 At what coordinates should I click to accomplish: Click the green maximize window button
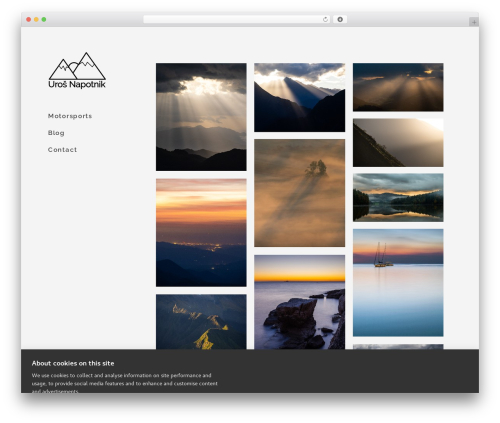[x=44, y=20]
